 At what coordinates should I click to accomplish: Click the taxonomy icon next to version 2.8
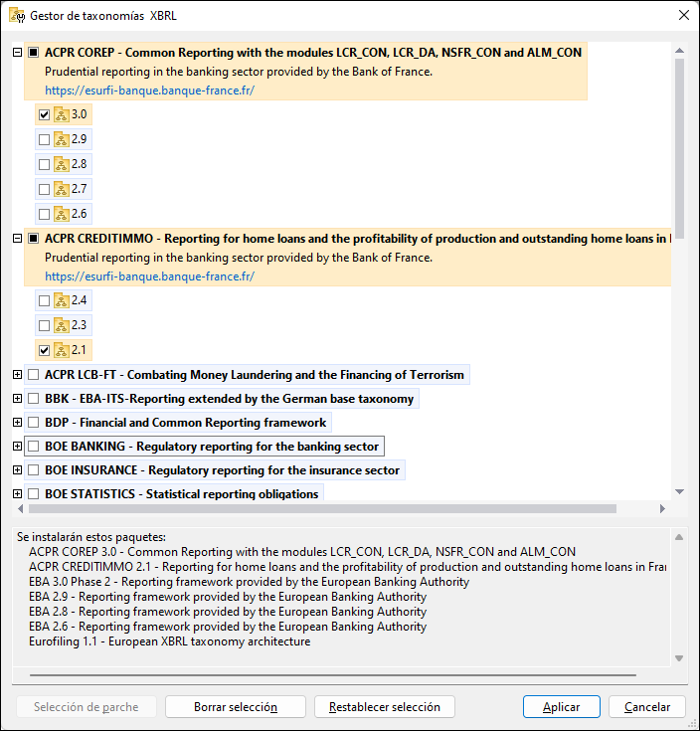pyautogui.click(x=62, y=164)
